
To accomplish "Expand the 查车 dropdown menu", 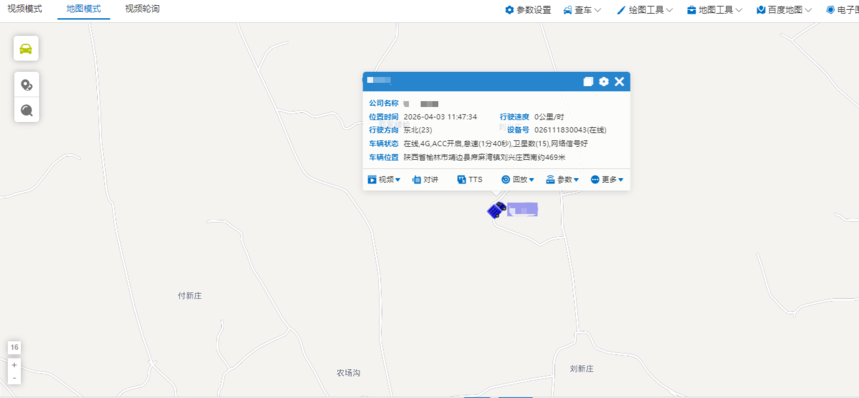I will click(582, 10).
